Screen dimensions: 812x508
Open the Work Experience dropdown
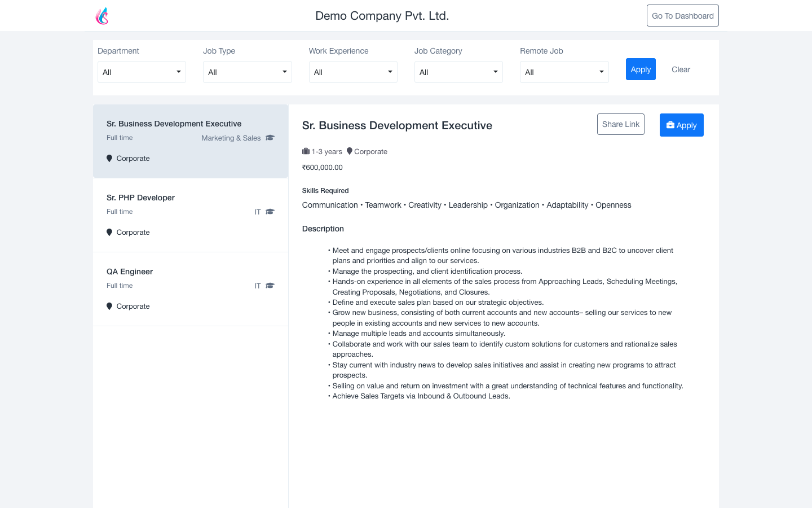point(353,72)
